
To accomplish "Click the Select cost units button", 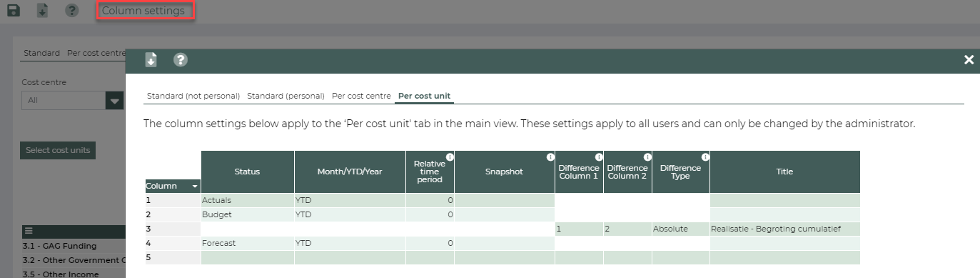I will (x=59, y=150).
